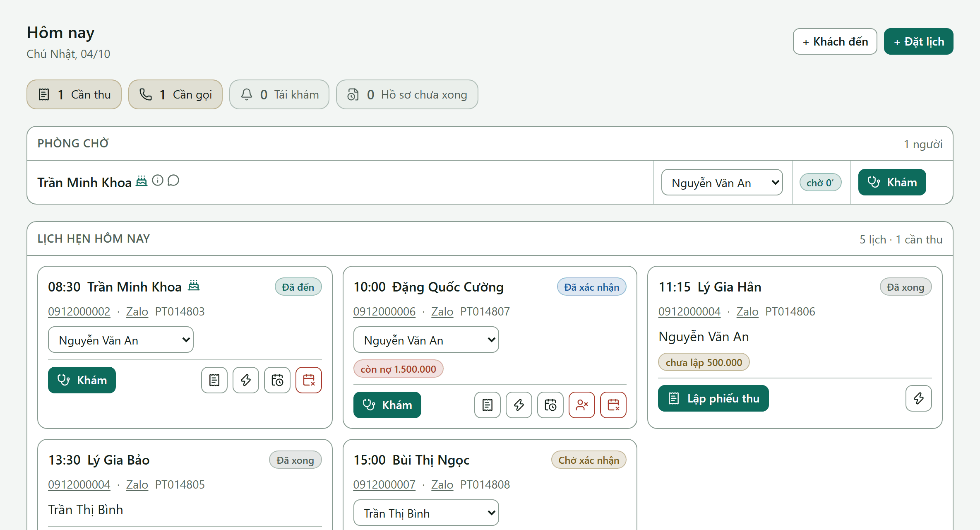Viewport: 980px width, 530px height.
Task: Click lightning icon on Lý Gia Hân card
Action: coord(919,398)
